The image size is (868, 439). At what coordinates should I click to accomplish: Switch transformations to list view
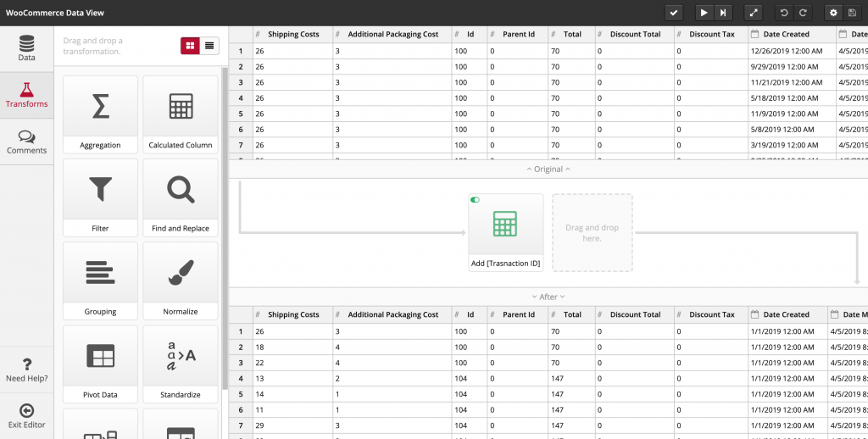[209, 46]
